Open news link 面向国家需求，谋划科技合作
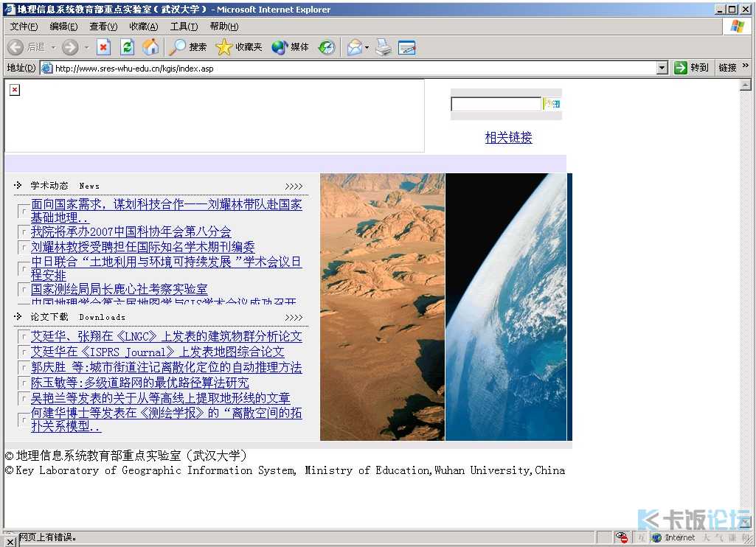756x547 pixels. 167,211
